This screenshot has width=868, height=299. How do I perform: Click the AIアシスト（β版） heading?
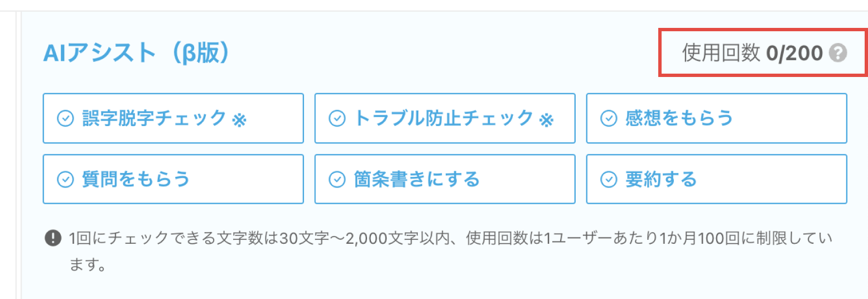(x=137, y=54)
